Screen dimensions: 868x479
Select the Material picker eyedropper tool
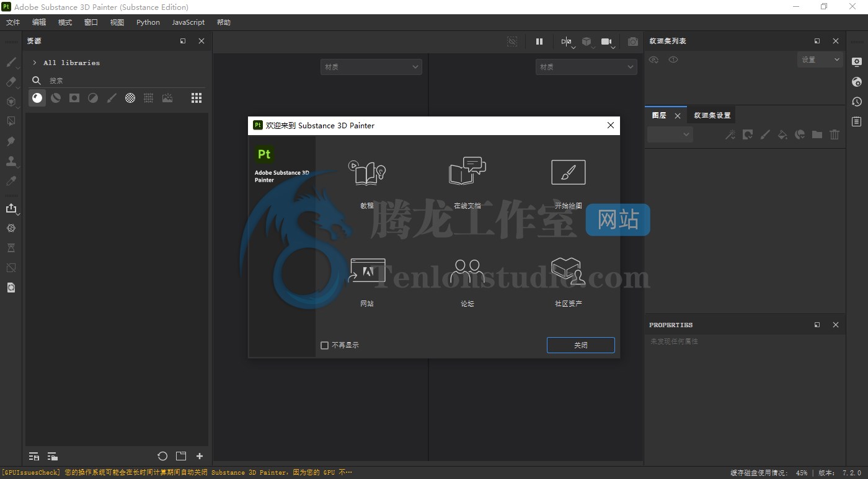coord(11,181)
